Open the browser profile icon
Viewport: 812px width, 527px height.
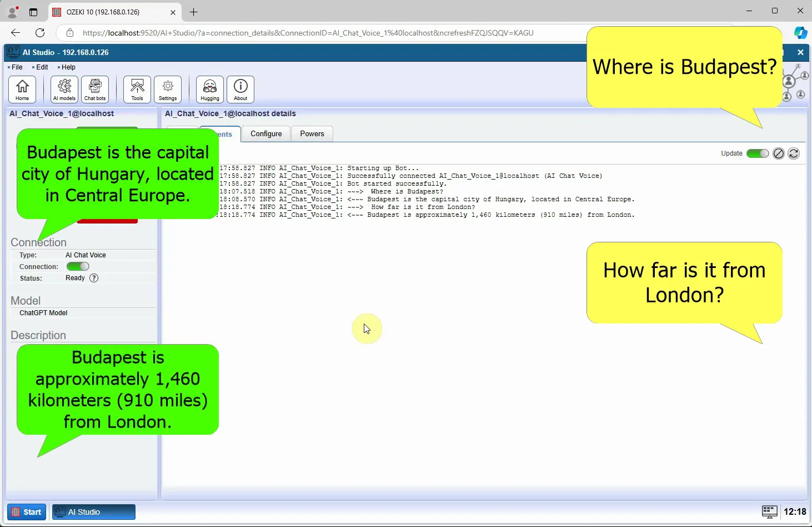(12, 12)
